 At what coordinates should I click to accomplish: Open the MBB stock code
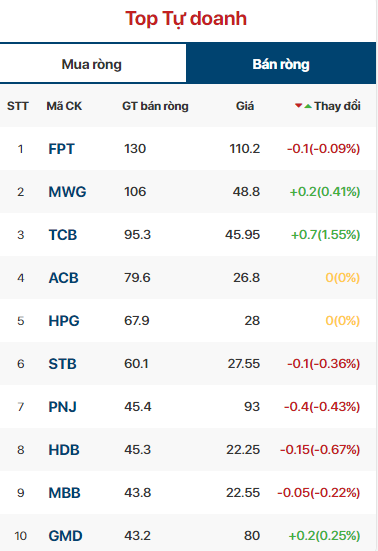[64, 493]
